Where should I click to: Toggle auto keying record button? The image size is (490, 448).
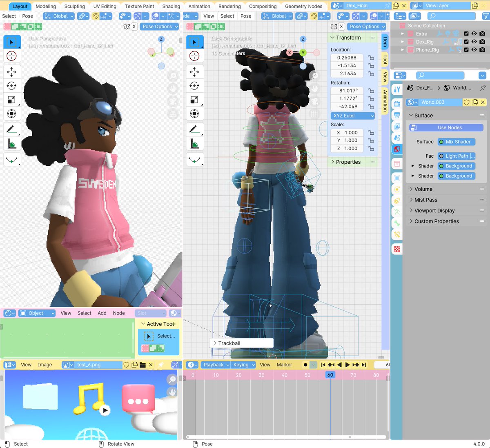point(305,365)
